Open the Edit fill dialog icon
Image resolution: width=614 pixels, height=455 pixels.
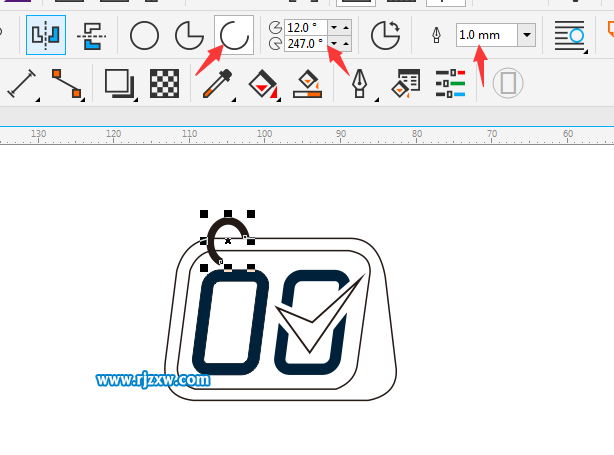click(x=406, y=83)
